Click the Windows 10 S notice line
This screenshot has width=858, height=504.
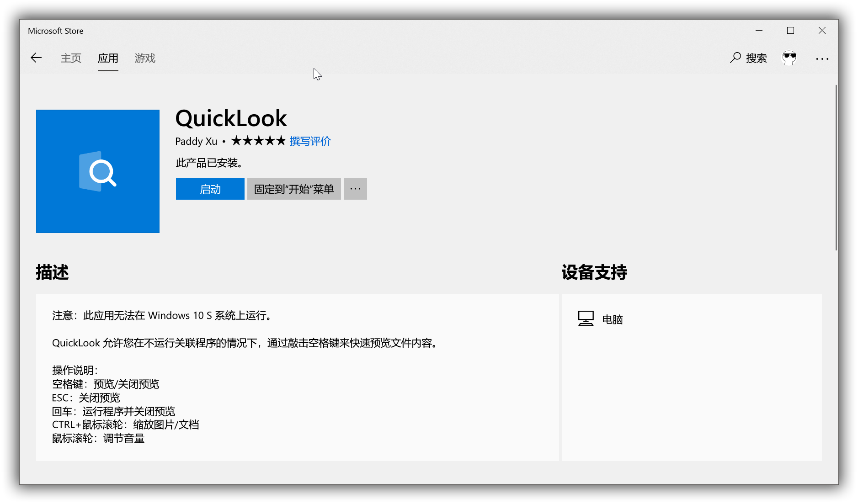point(163,315)
